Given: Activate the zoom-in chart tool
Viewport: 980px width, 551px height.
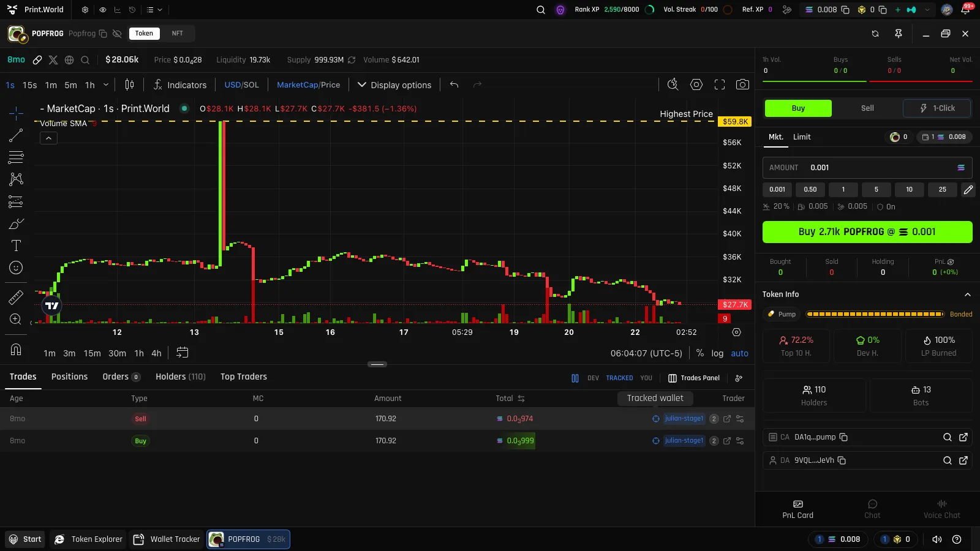Looking at the screenshot, I should pyautogui.click(x=16, y=319).
